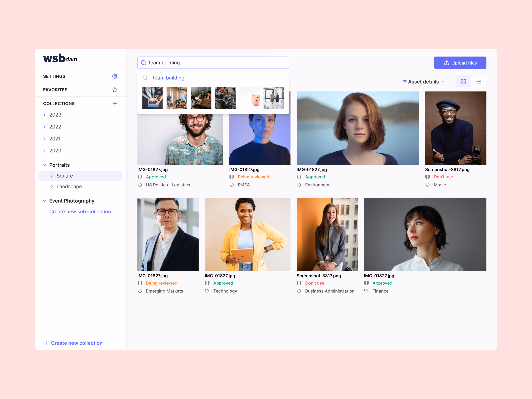Select the Square sub-collection
The height and width of the screenshot is (399, 532).
(x=80, y=176)
